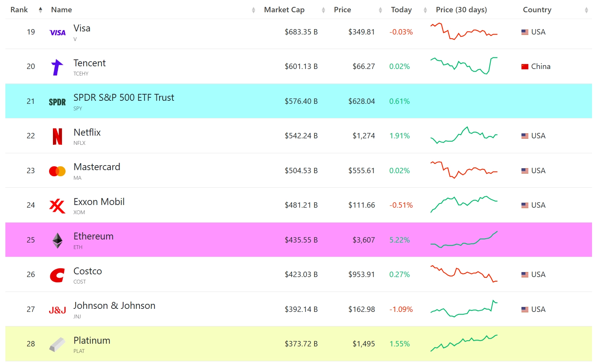This screenshot has height=364, width=597.
Task: Click the Netflix N logo
Action: [x=57, y=136]
